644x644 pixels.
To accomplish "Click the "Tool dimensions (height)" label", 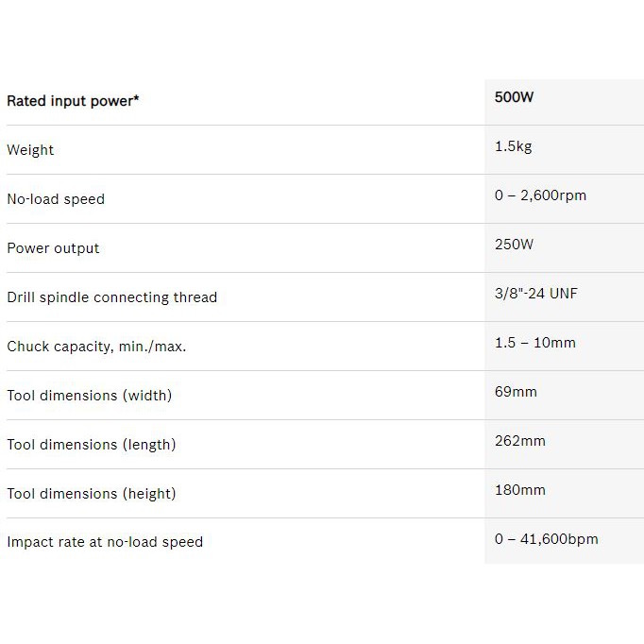I will coord(92,494).
